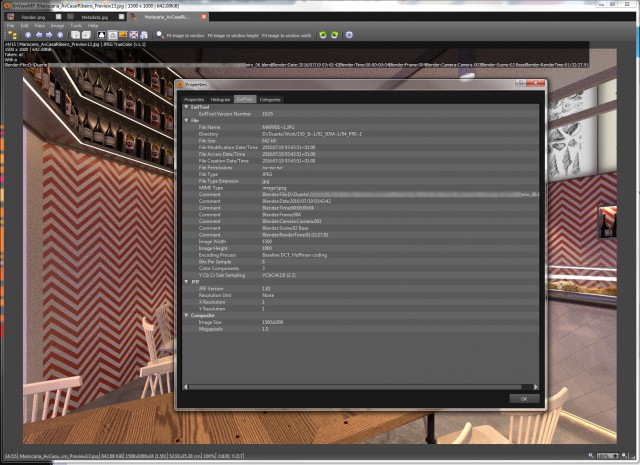Open the Image menu
The image size is (640, 465).
[x=57, y=25]
